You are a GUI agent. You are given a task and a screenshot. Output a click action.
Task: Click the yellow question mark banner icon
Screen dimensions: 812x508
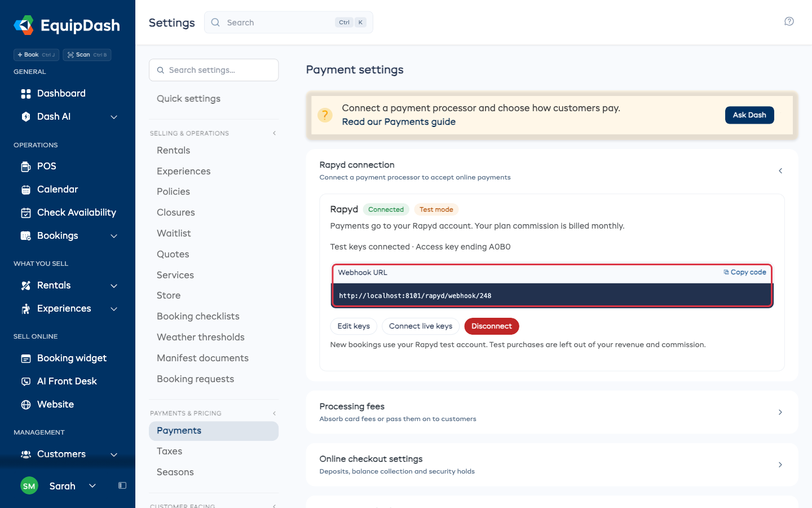point(325,115)
